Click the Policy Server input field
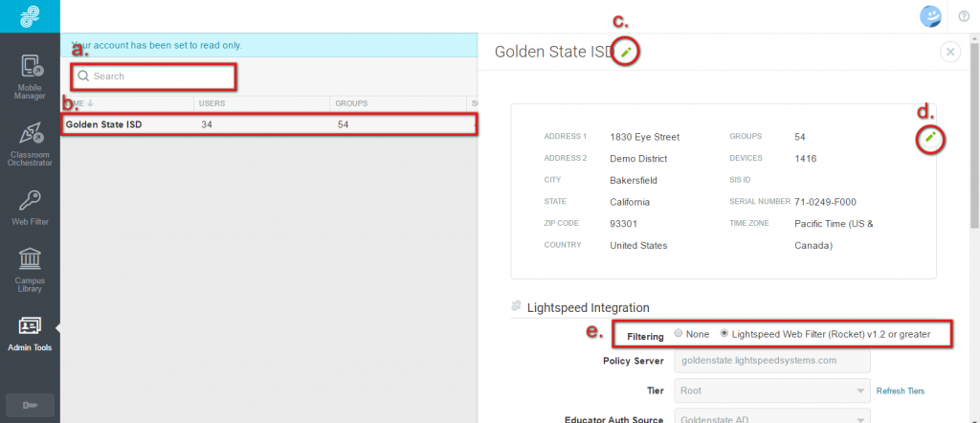This screenshot has width=980, height=423. coord(772,361)
